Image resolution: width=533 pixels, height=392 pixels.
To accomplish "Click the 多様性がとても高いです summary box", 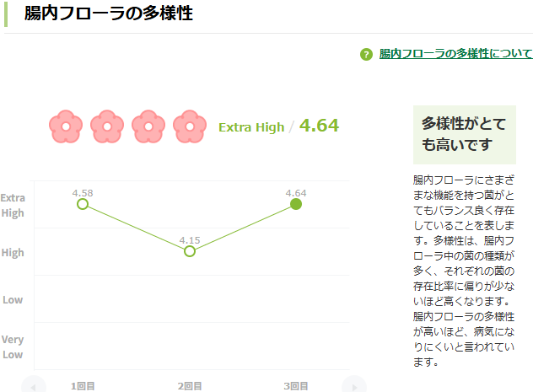I will 464,134.
